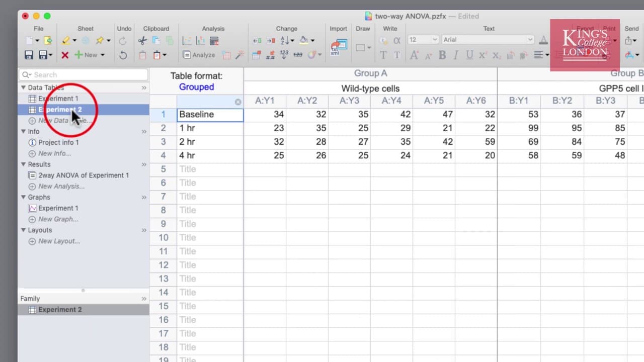This screenshot has height=362, width=644.
Task: Click the Greek alpha symbol icon
Action: (397, 40)
